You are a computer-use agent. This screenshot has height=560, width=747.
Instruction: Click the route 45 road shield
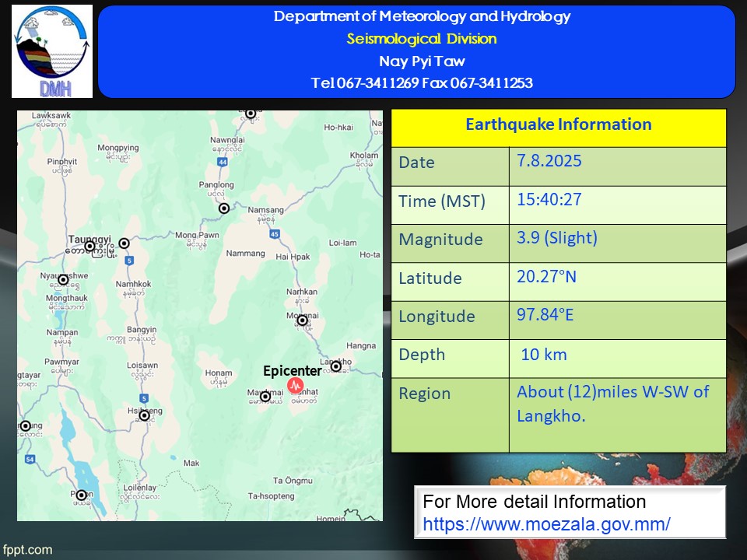(275, 234)
